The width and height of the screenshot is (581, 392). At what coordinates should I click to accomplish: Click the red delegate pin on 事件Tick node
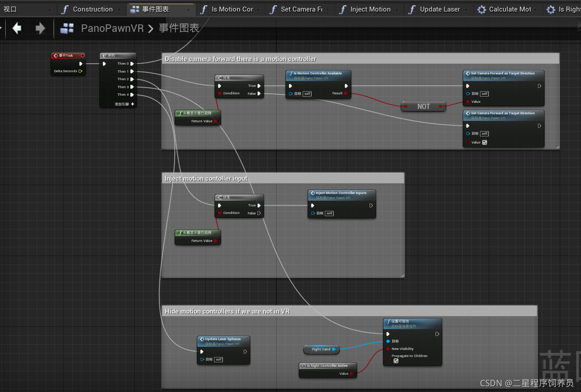tap(82, 56)
